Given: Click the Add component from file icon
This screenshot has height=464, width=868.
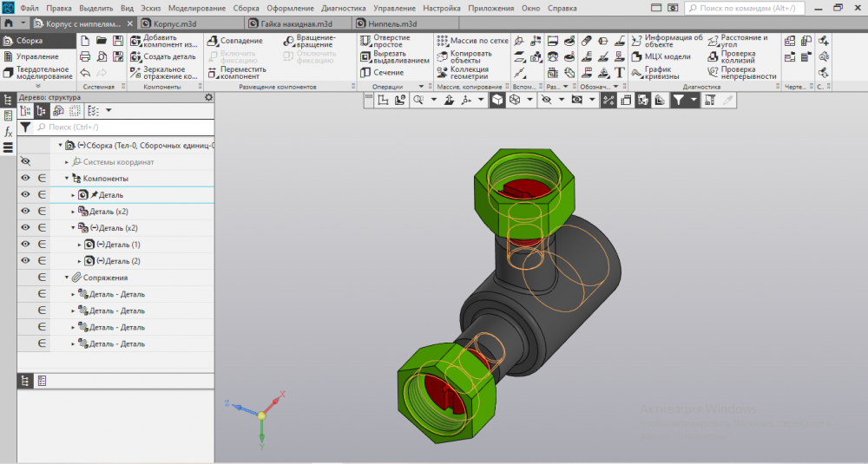Looking at the screenshot, I should pos(136,42).
